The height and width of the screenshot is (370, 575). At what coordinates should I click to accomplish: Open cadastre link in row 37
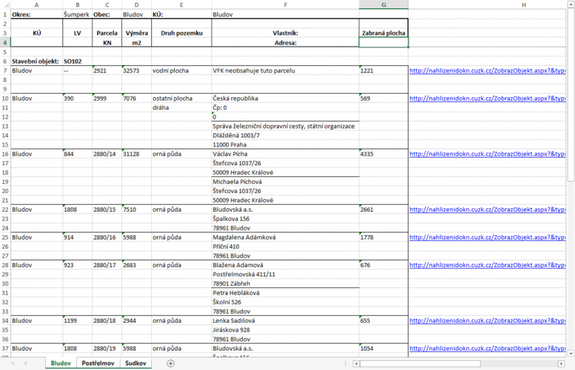(x=487, y=348)
